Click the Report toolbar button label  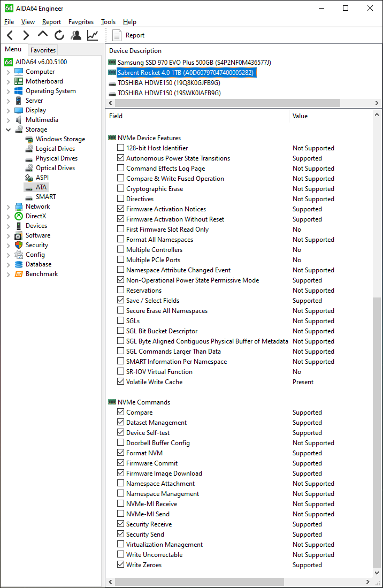[135, 35]
